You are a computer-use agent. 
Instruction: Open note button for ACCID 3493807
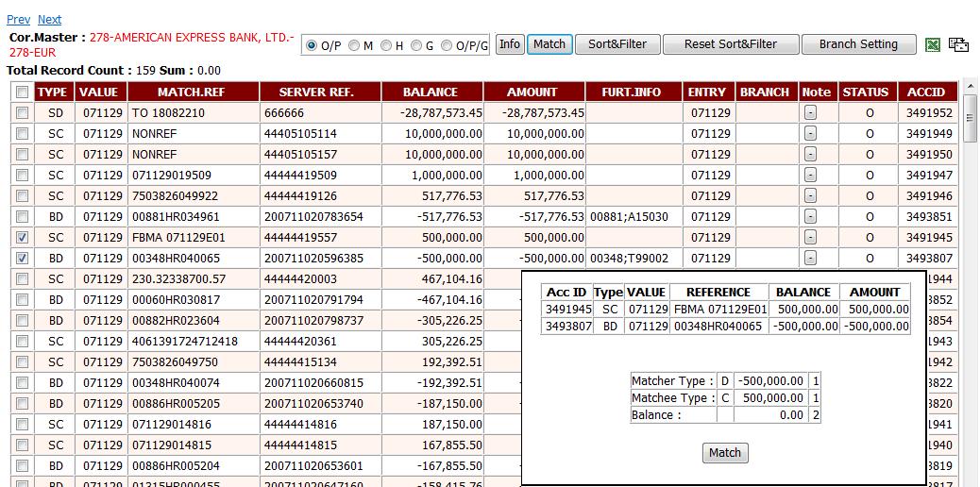point(810,259)
